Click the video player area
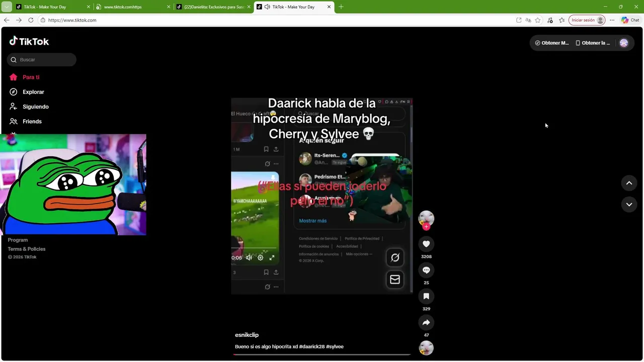This screenshot has width=644, height=362. pyautogui.click(x=322, y=196)
